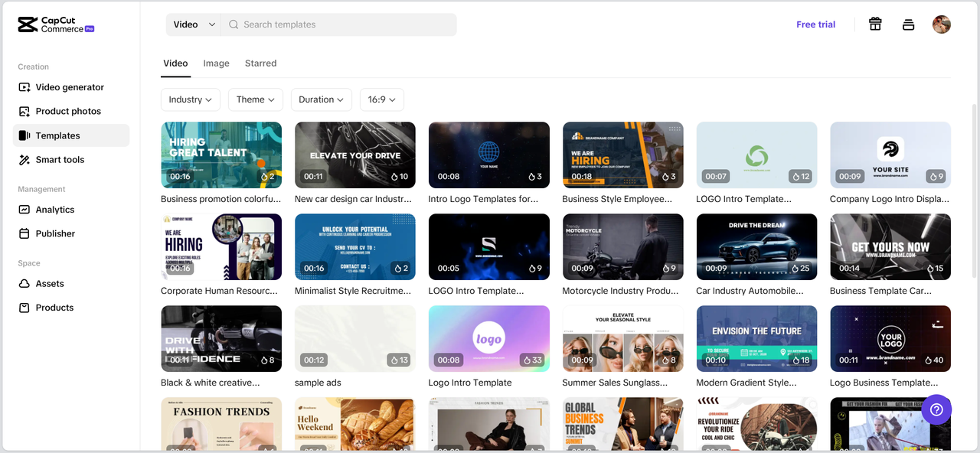
Task: Open Products in the sidebar
Action: point(70,308)
